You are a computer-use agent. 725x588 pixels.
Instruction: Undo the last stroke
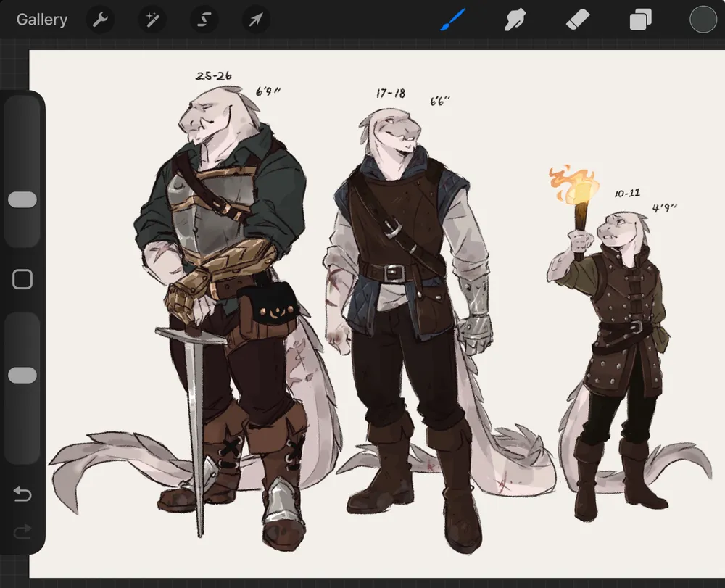[22, 494]
